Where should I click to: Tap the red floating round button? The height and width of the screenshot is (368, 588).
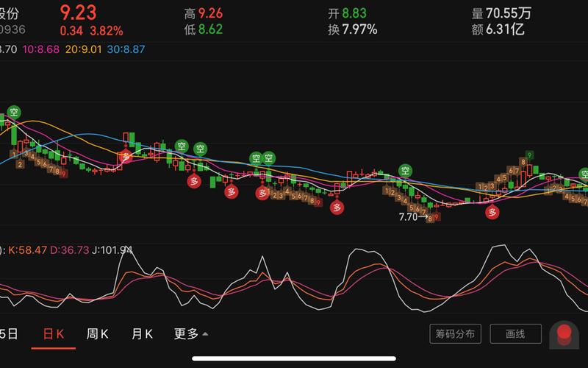pos(564,335)
